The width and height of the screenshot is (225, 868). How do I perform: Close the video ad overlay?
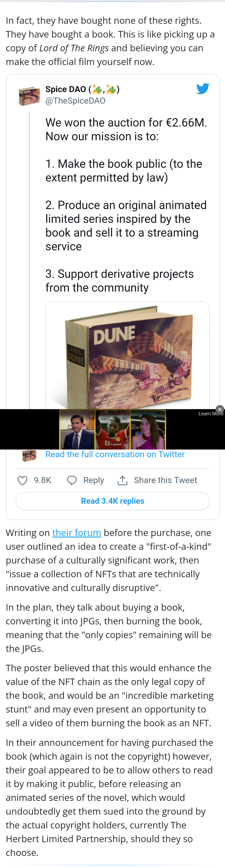[220, 409]
